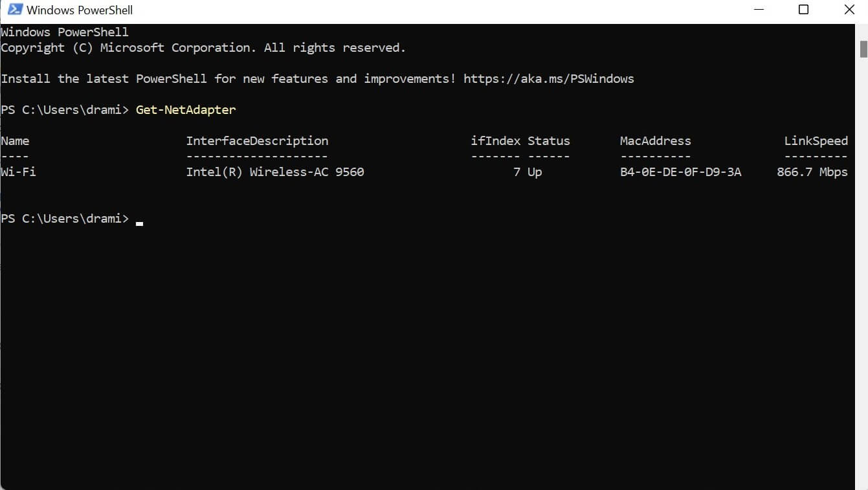Click the LinkSpeed column header
This screenshot has width=868, height=490.
tap(816, 140)
